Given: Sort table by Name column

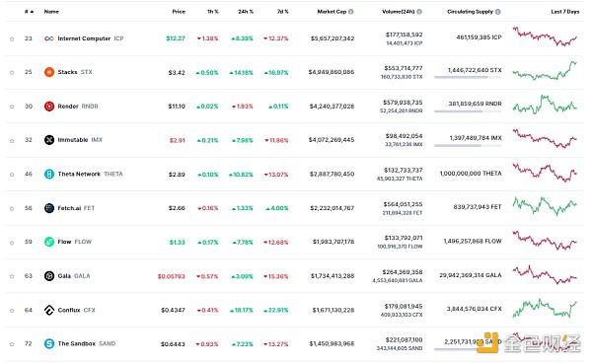Looking at the screenshot, I should [51, 12].
